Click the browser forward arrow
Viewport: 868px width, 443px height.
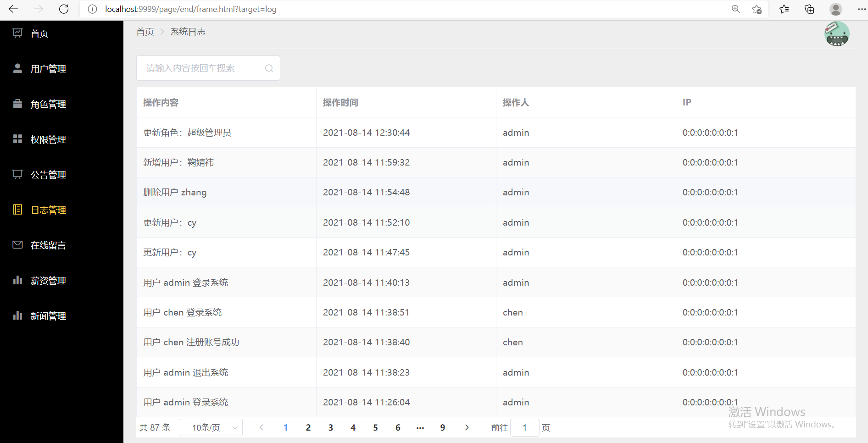point(39,9)
